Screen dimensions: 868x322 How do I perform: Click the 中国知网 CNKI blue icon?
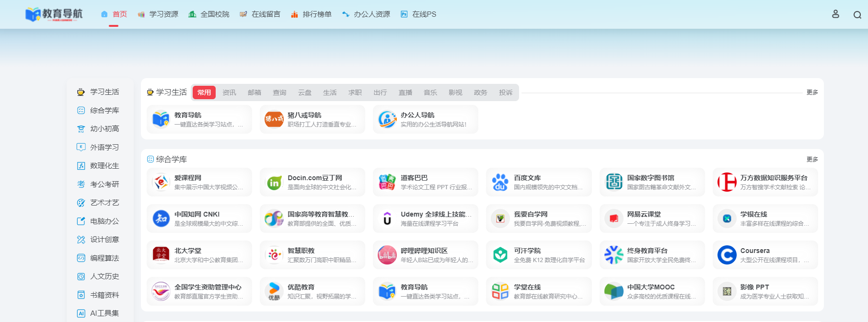pos(161,218)
